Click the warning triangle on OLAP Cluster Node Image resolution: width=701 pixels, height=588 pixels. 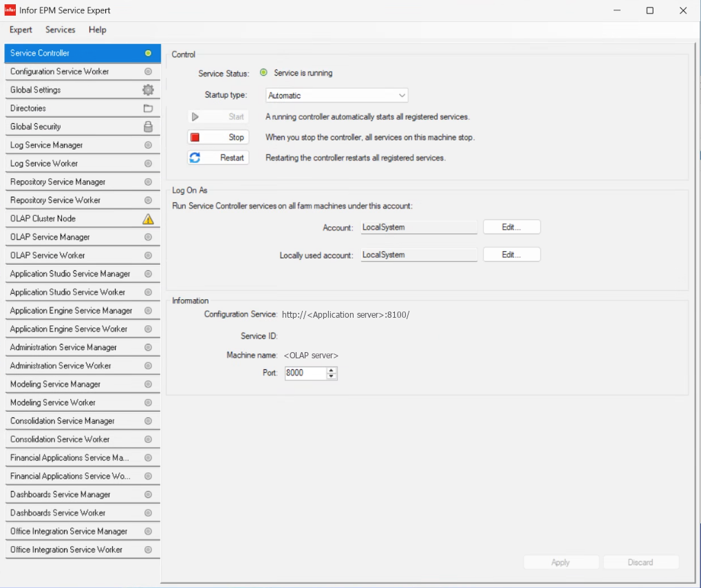point(148,219)
